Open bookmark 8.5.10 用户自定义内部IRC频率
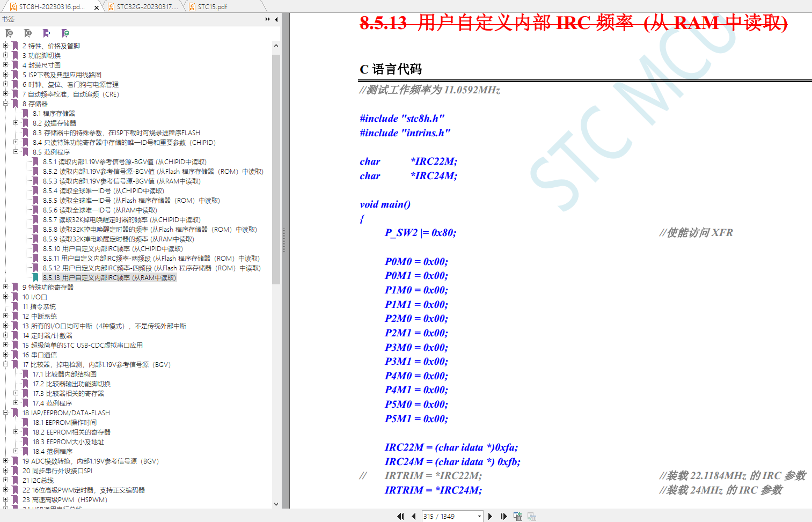This screenshot has width=812, height=522. tap(113, 248)
